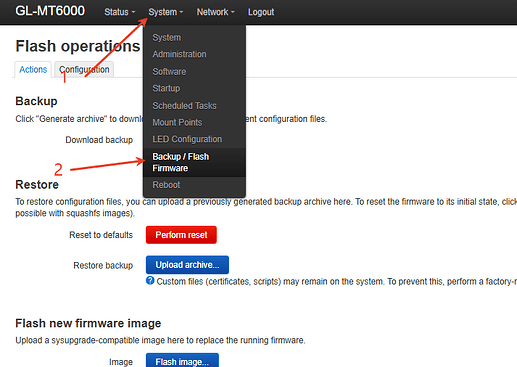Click the Flash image button
Viewport: 517px width, 367px height.
pos(182,361)
